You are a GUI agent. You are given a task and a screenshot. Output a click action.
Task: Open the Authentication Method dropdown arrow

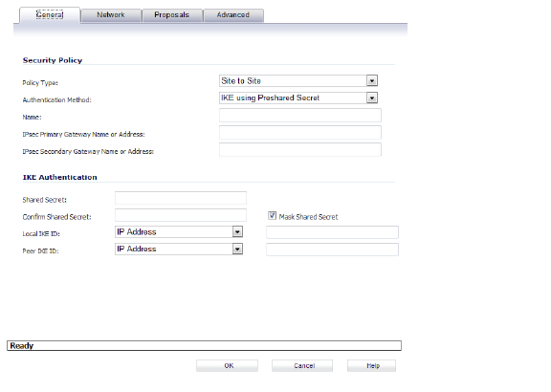tap(372, 98)
